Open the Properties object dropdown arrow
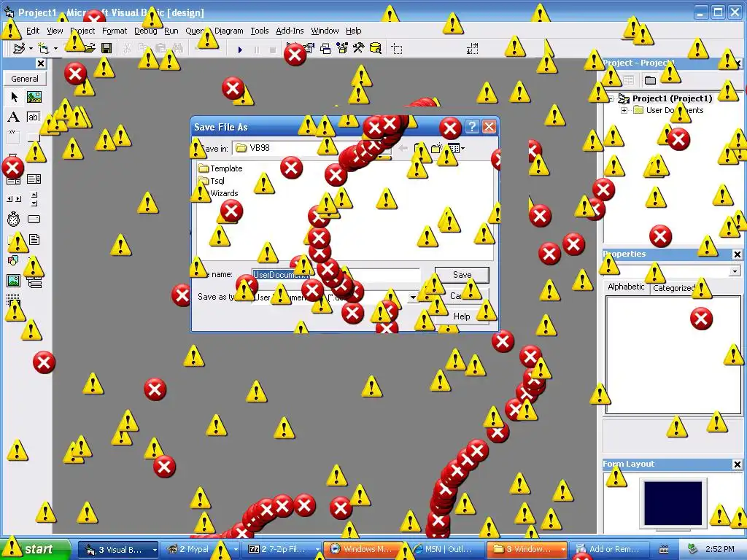Image resolution: width=747 pixels, height=560 pixels. click(x=735, y=271)
